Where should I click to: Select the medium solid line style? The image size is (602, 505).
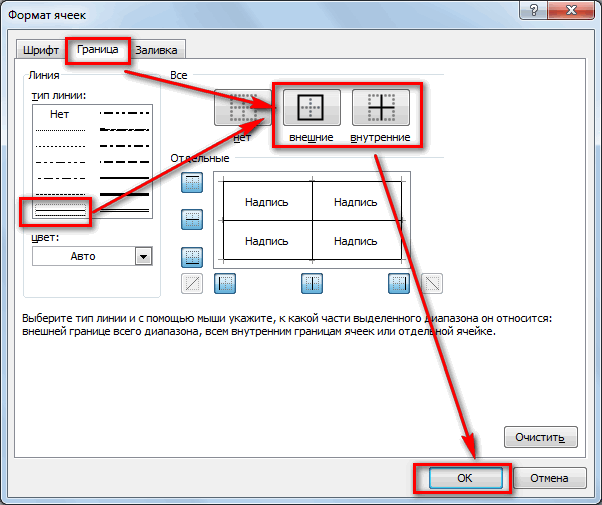tap(124, 178)
